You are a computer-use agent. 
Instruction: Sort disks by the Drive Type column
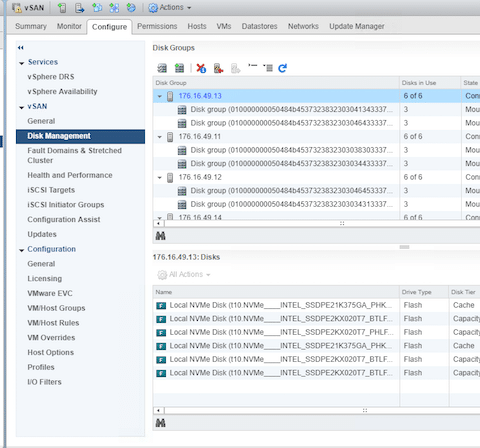tap(424, 292)
